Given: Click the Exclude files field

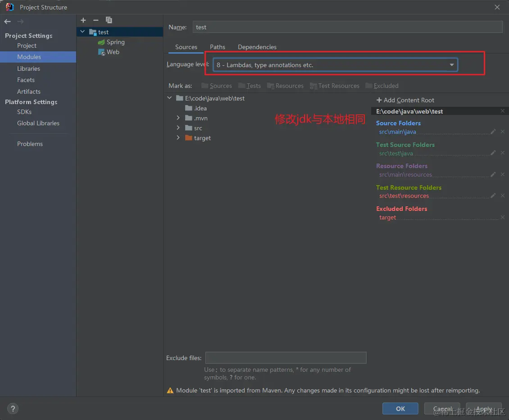Looking at the screenshot, I should coord(286,358).
